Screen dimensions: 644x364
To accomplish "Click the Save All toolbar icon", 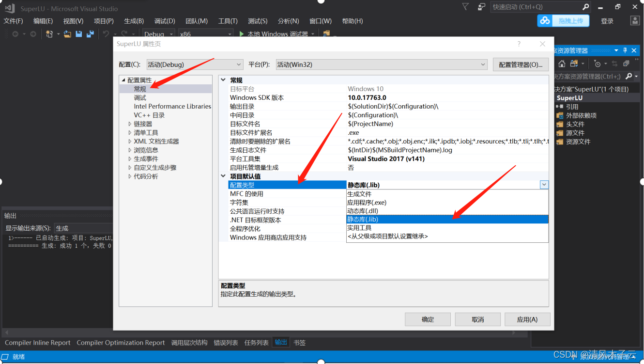I will pyautogui.click(x=90, y=34).
